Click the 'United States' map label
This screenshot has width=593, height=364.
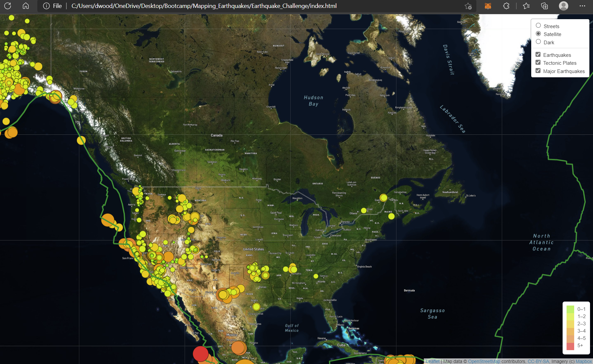(253, 249)
